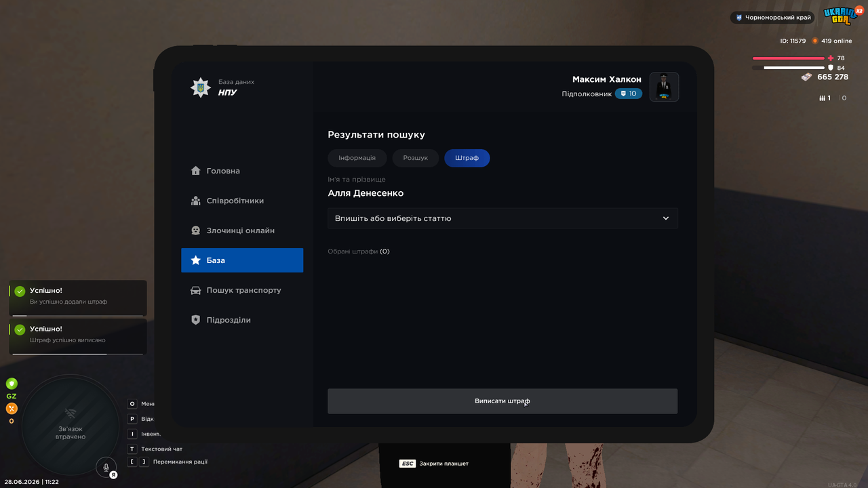Click the Впишіть або виберіть статтю field

[x=502, y=218]
